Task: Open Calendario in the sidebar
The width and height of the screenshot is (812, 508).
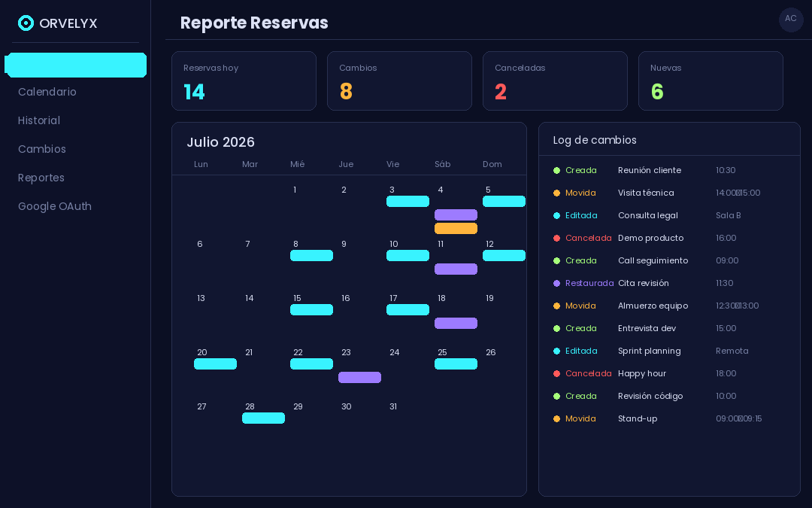Action: click(x=47, y=92)
